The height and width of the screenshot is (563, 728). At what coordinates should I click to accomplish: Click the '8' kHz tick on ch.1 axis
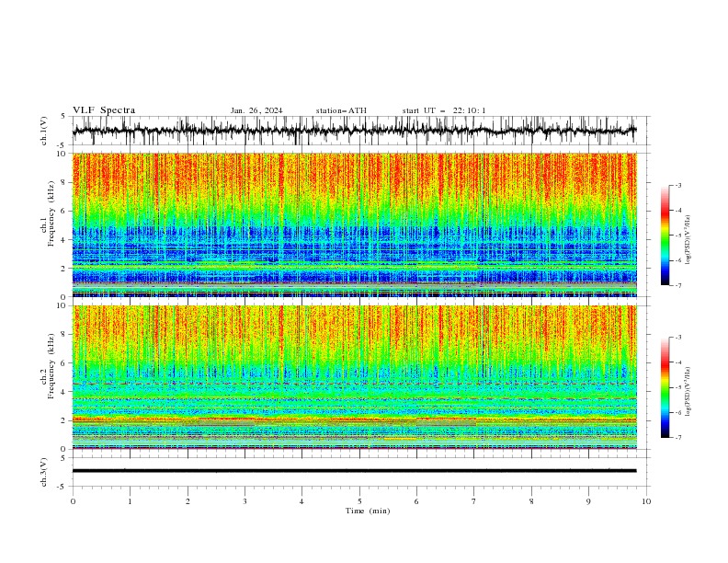65,182
